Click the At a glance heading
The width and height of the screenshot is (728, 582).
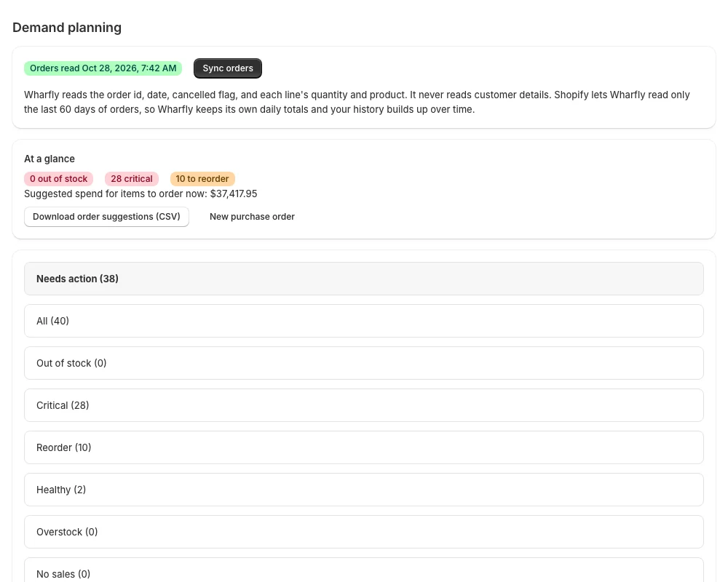50,159
